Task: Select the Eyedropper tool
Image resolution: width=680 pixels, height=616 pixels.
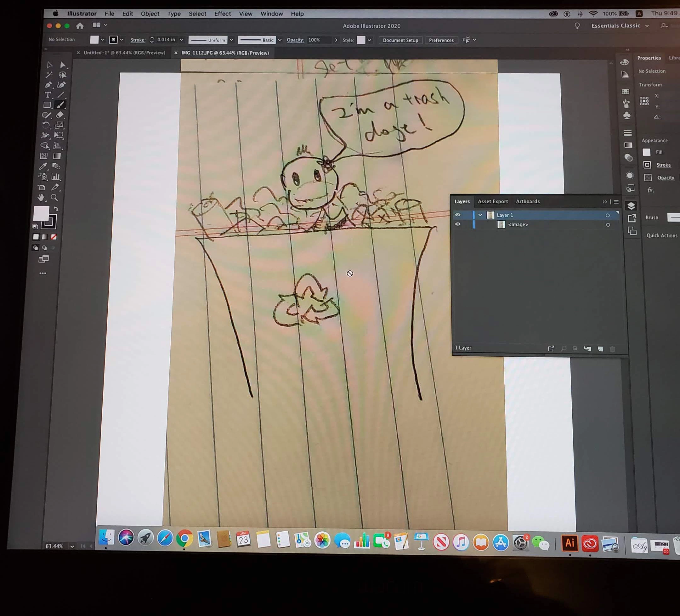Action: tap(43, 166)
